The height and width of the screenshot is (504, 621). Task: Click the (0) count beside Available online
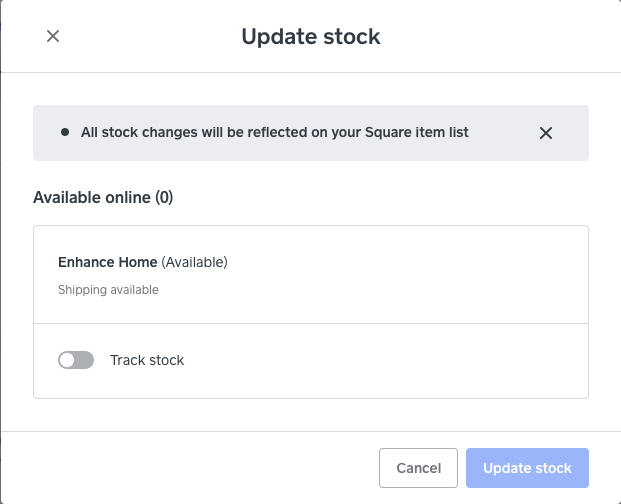click(x=164, y=198)
